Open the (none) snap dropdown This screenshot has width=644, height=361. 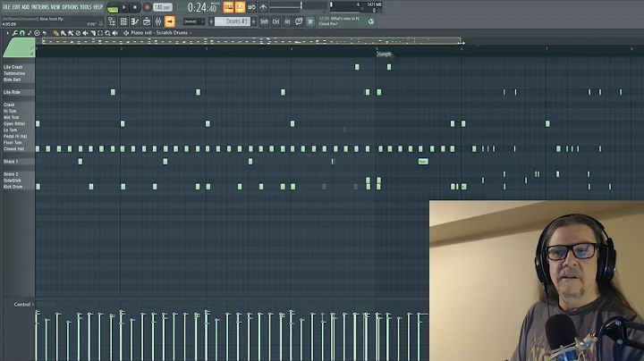click(x=194, y=21)
